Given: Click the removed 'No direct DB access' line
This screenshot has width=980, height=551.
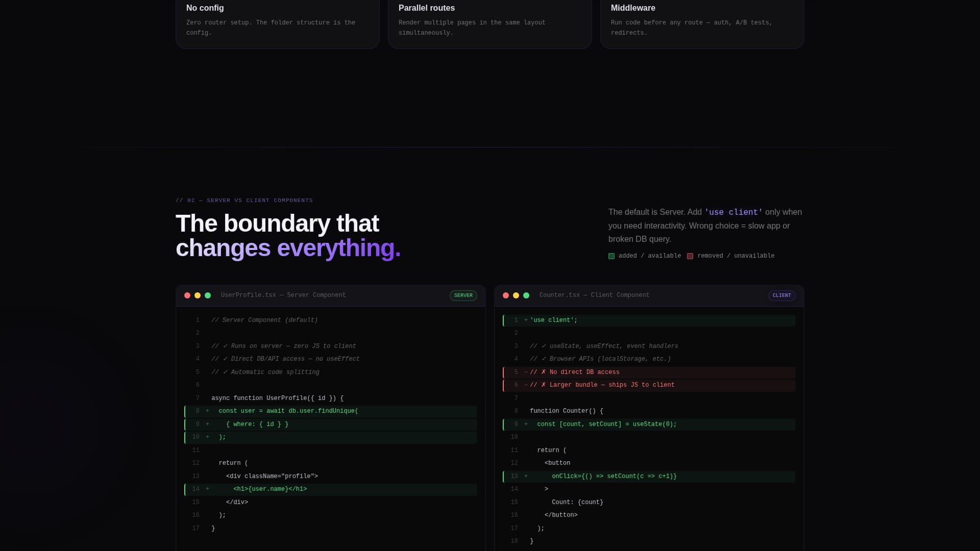Looking at the screenshot, I should point(649,372).
